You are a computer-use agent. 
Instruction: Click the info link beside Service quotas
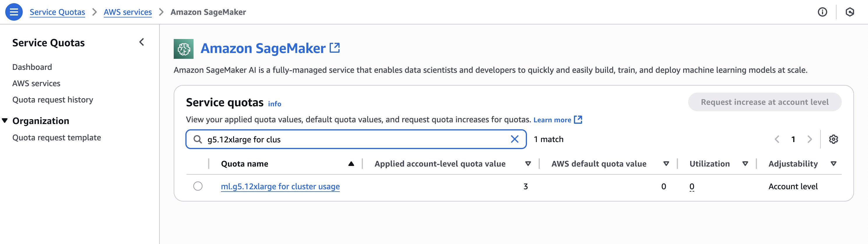tap(275, 104)
